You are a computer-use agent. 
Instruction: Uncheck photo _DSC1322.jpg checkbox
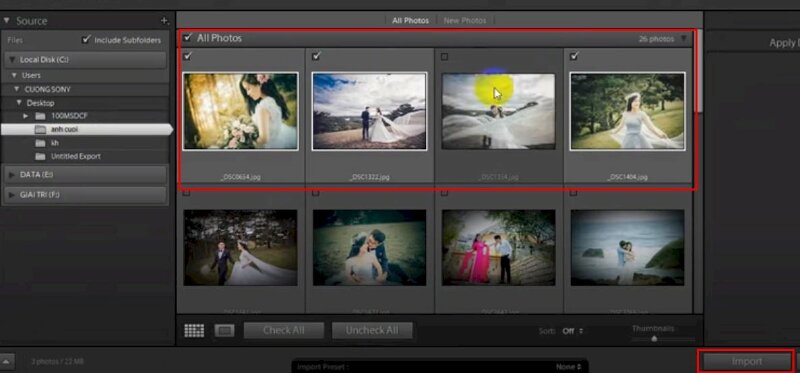(316, 56)
